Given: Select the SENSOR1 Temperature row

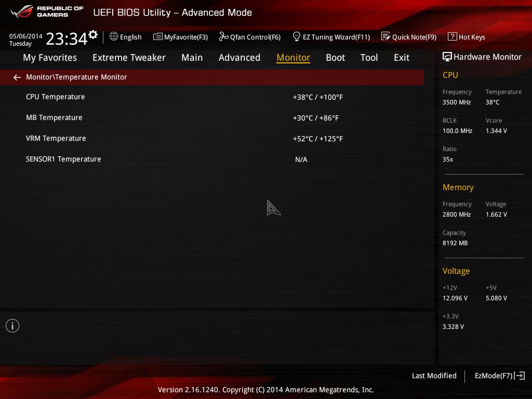Looking at the screenshot, I should [212, 159].
